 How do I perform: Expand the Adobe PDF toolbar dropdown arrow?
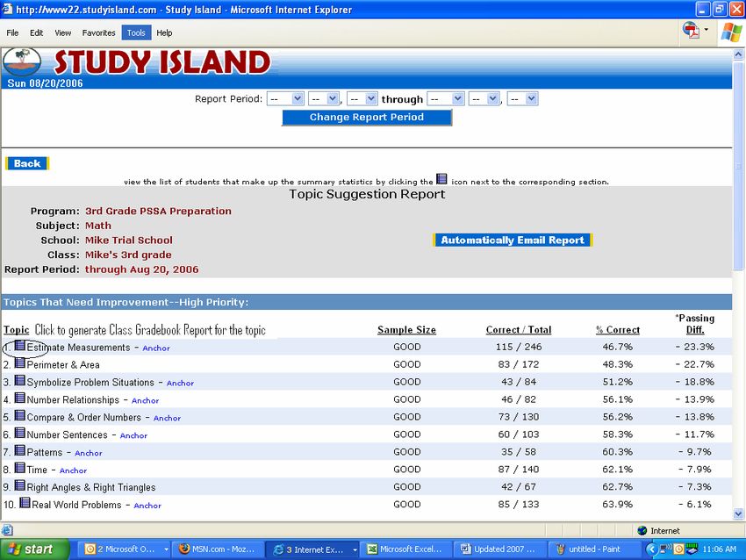[706, 30]
